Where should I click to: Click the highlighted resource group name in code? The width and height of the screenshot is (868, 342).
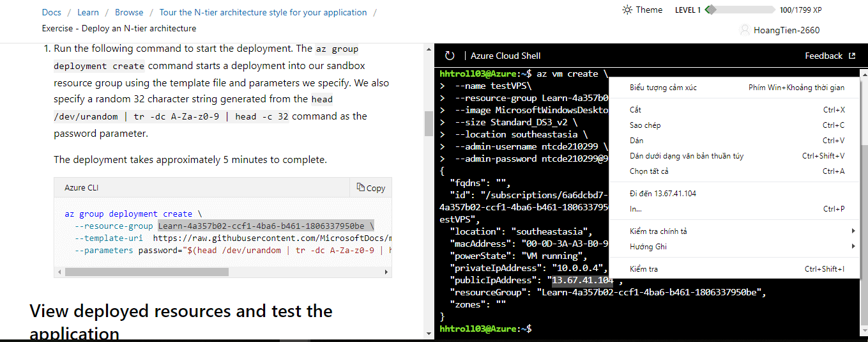[x=266, y=226]
